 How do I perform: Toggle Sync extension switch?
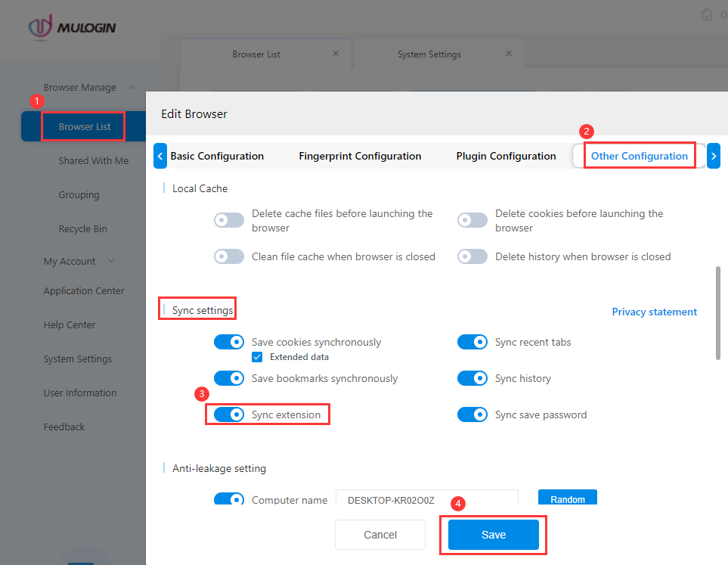click(x=229, y=414)
